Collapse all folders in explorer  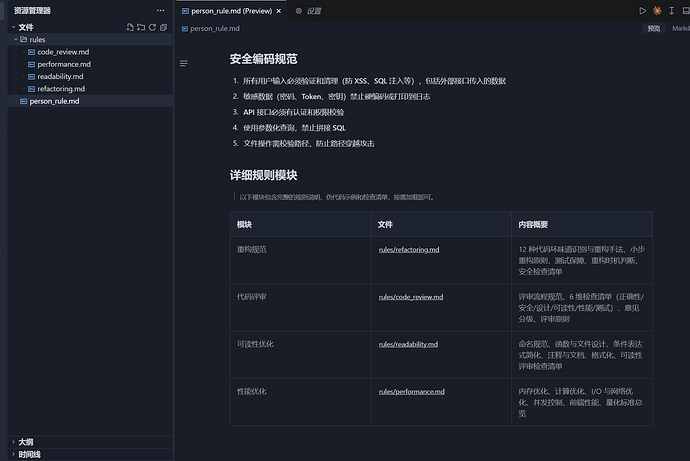pyautogui.click(x=163, y=27)
